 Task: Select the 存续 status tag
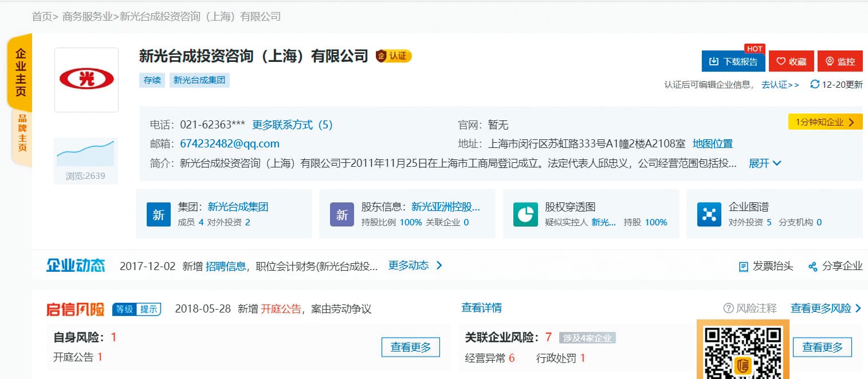coord(152,80)
